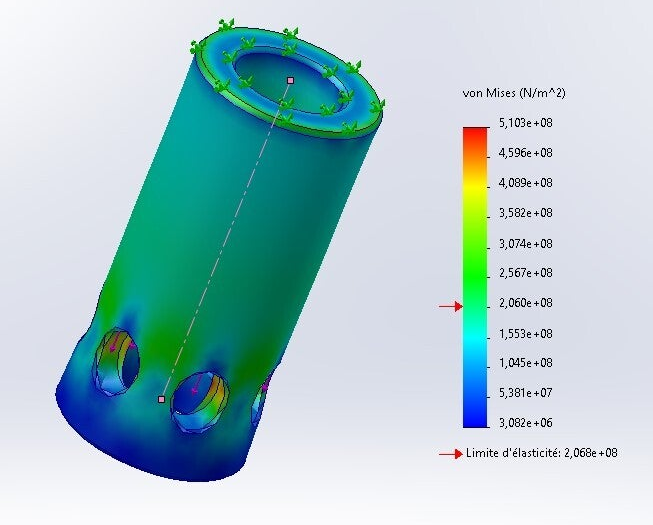Select legend value 2,060e+08
Screen dimensions: 653x525
click(x=526, y=303)
